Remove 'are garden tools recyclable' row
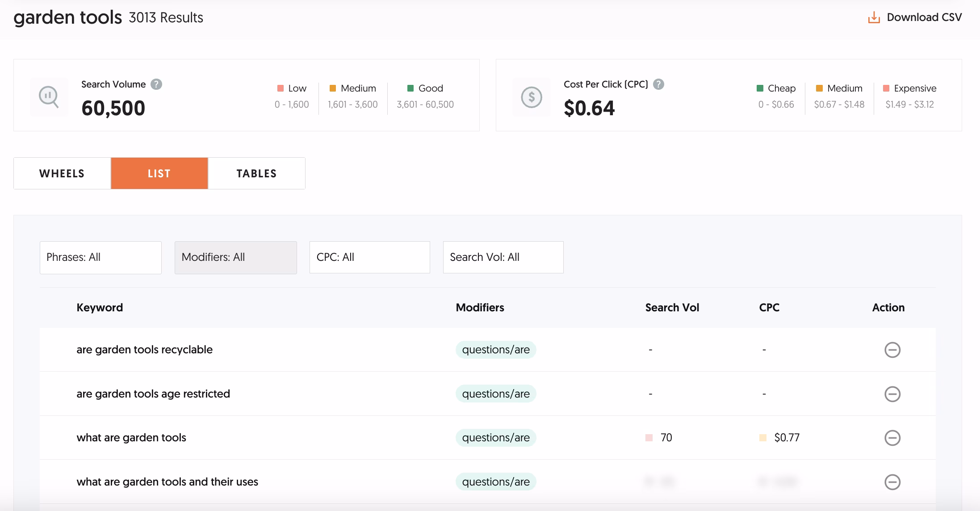 [892, 350]
